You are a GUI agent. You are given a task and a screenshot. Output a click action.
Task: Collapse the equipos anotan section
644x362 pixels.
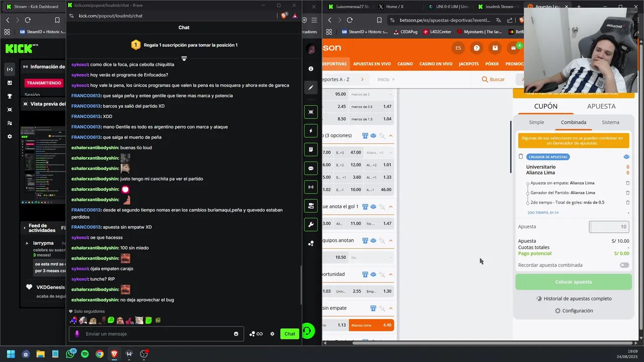391,240
